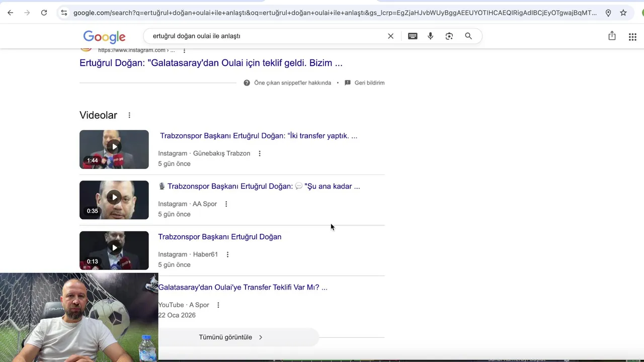Click 'YouTube · A Spor' source text

(x=184, y=305)
